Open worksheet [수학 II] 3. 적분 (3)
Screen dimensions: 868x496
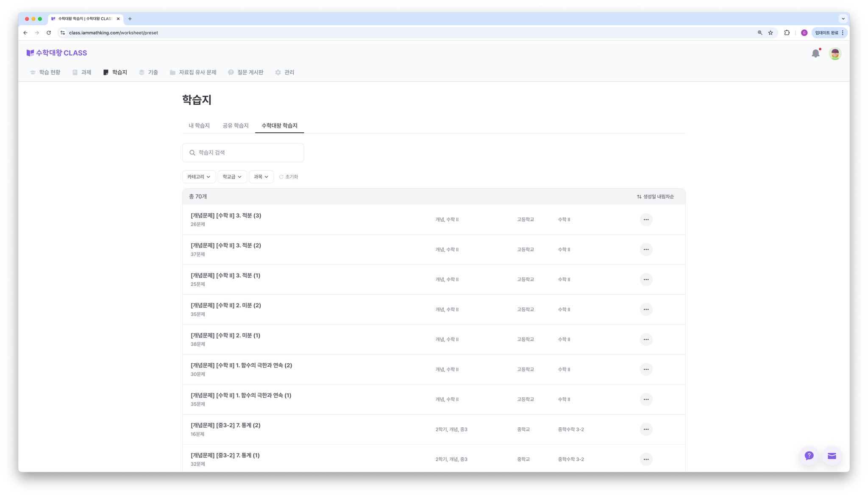(226, 216)
